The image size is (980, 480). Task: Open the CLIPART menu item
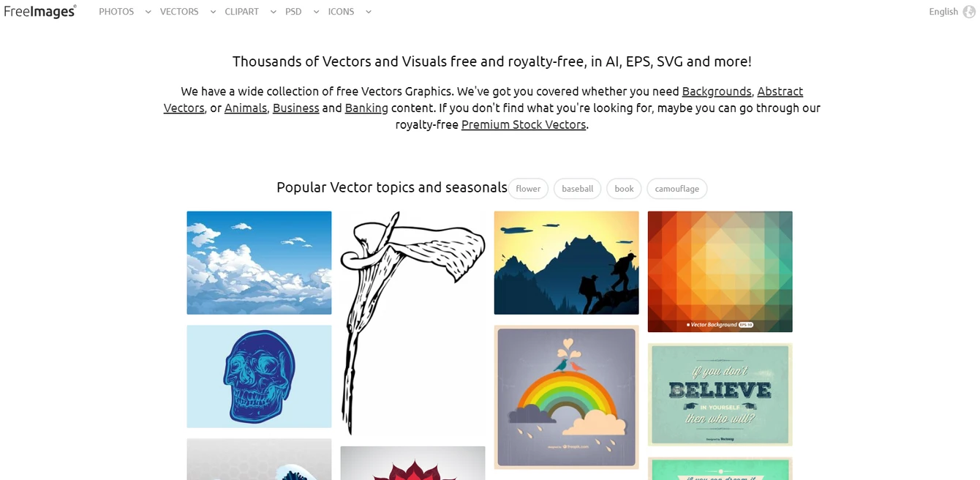pos(242,12)
